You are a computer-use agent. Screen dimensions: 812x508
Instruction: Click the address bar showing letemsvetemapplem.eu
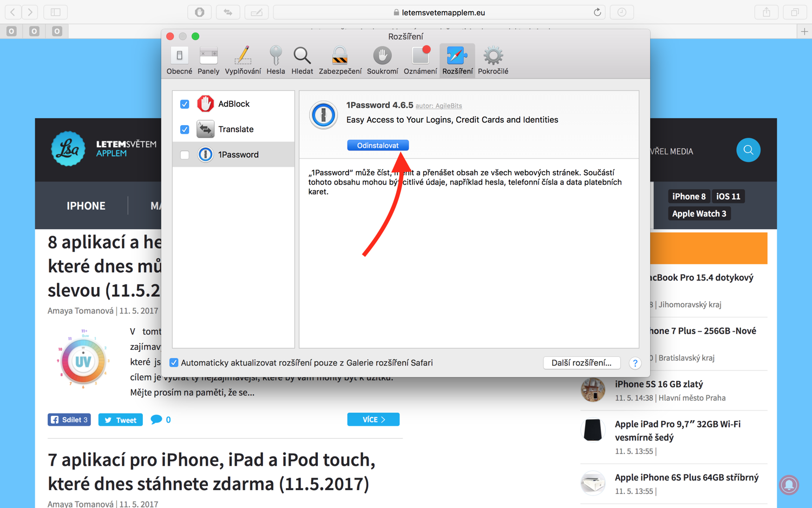click(x=440, y=12)
